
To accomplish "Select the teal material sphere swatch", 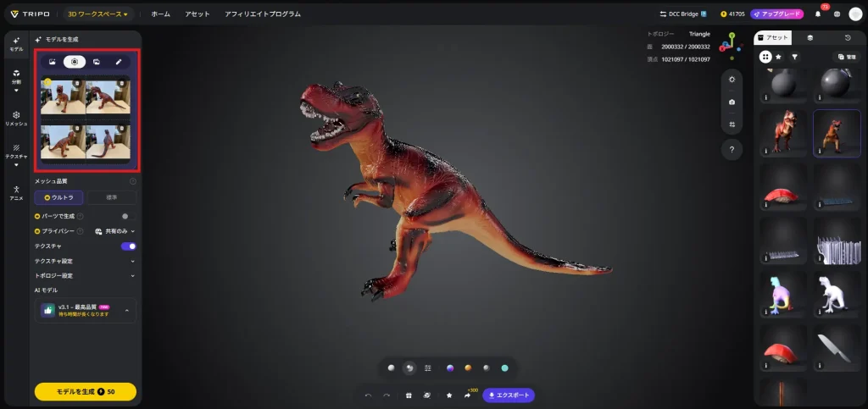I will 504,368.
